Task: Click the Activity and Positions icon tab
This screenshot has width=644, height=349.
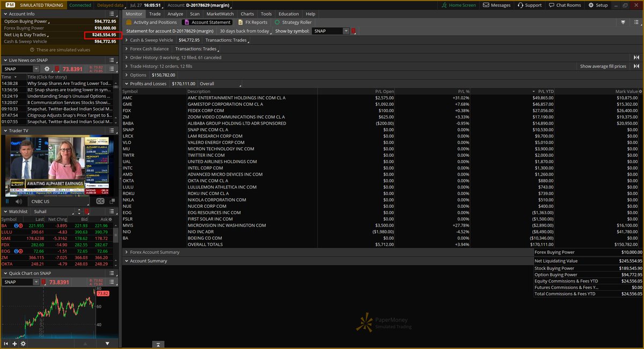Action: [151, 23]
